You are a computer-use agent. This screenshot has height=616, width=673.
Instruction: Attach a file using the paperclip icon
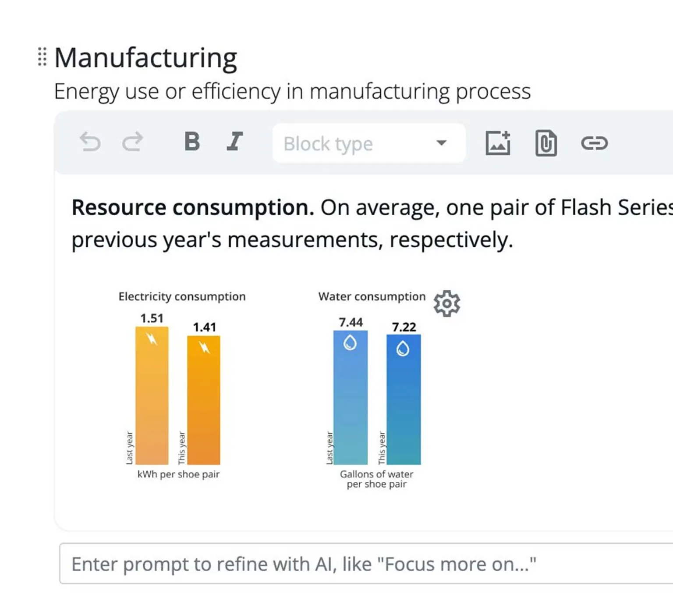click(546, 143)
